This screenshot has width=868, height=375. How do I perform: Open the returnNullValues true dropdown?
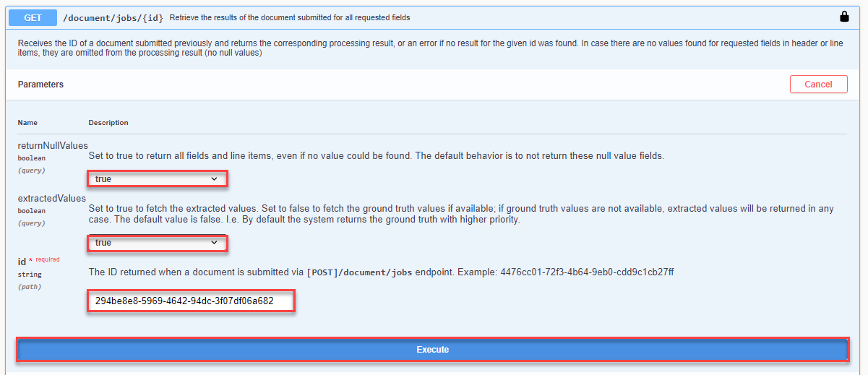(158, 178)
